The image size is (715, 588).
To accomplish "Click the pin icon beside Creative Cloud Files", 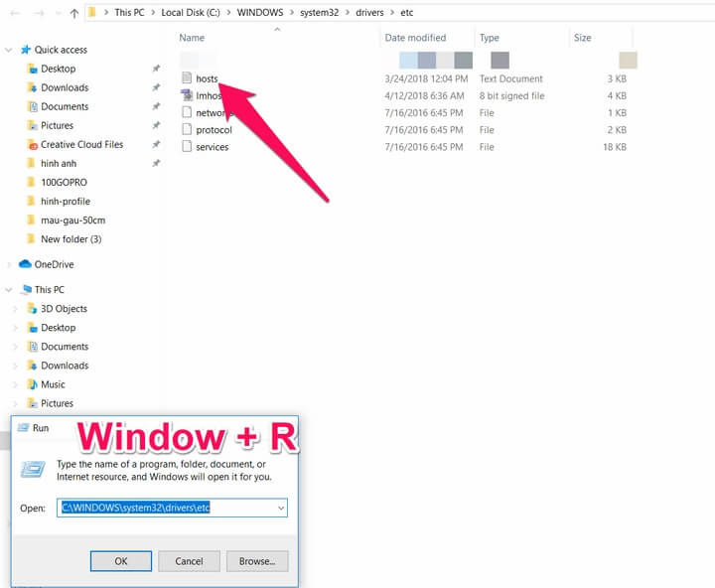I will tap(156, 144).
